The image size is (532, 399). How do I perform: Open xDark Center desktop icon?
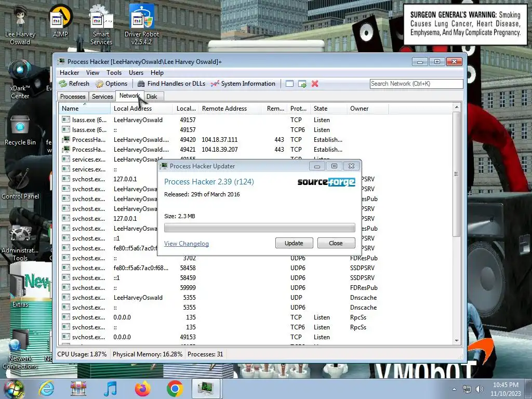20,79
